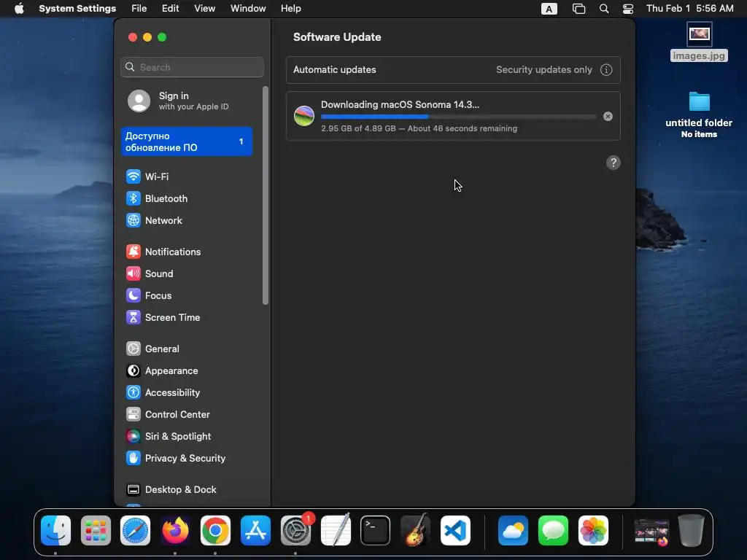The width and height of the screenshot is (747, 560).
Task: Select untitled folder on the desktop
Action: (699, 114)
